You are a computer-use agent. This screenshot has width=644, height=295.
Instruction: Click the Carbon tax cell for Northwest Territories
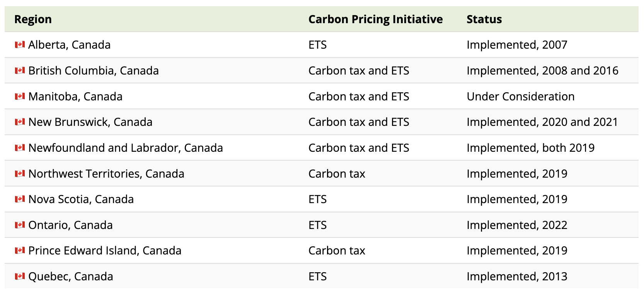click(337, 174)
